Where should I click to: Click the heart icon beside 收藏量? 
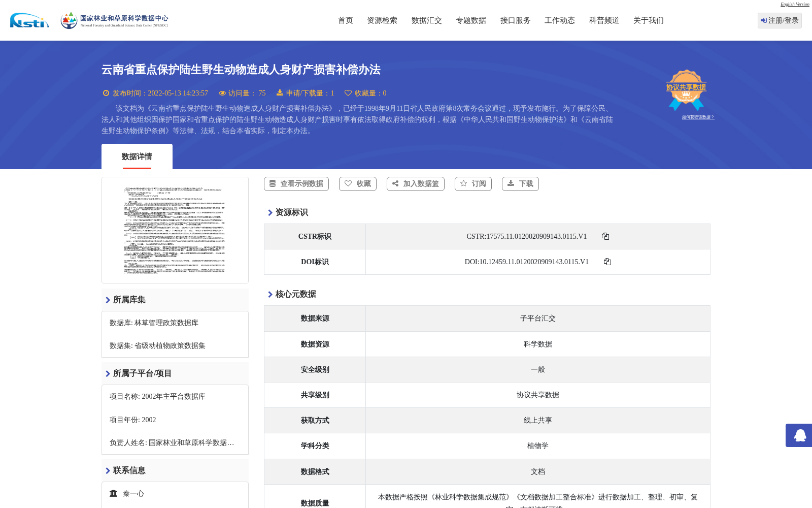point(348,93)
